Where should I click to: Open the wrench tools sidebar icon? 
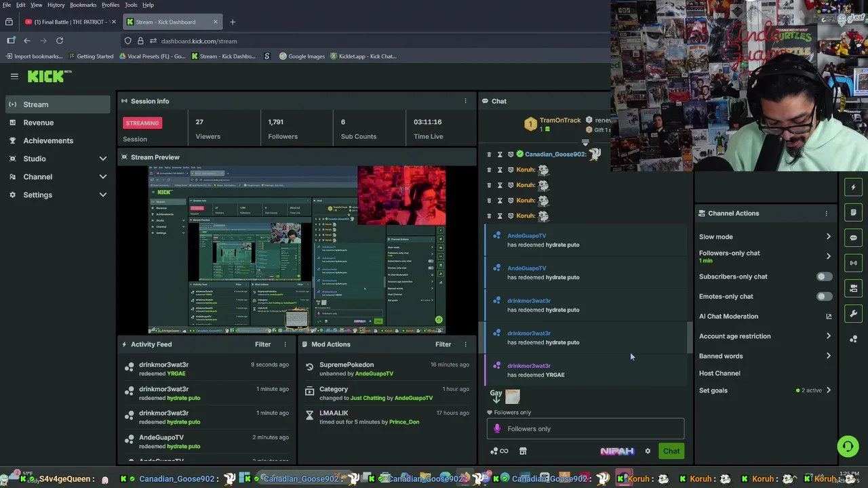[x=853, y=313]
